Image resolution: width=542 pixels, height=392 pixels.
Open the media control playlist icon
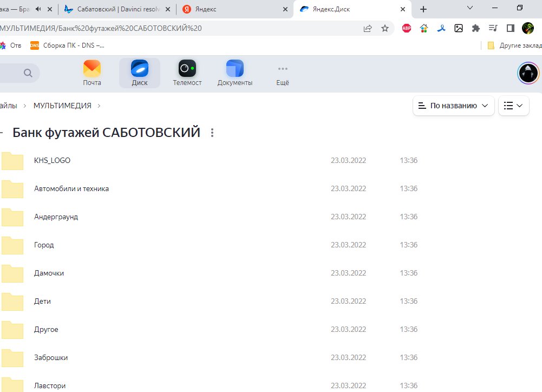pos(493,28)
